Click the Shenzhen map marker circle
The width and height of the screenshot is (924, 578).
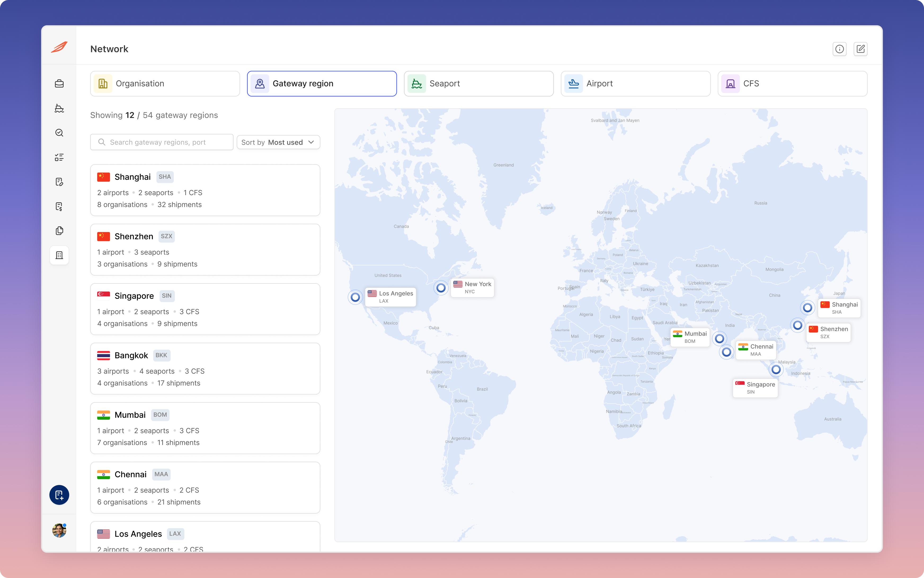[x=797, y=325]
